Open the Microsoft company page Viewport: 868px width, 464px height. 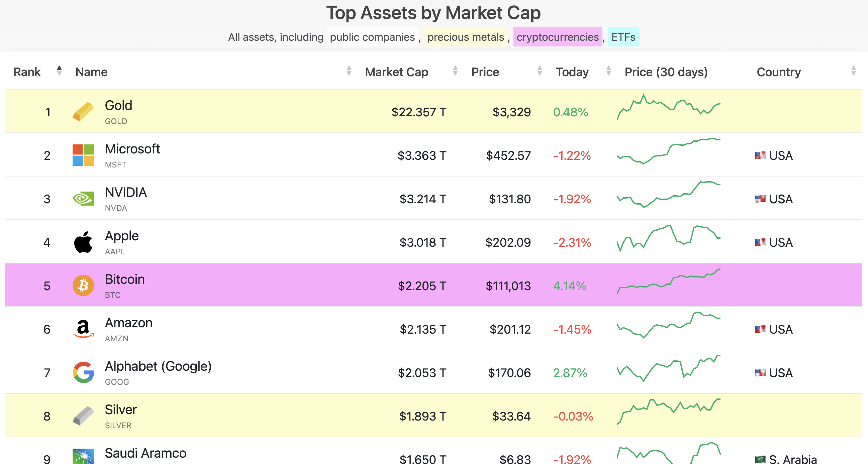click(132, 149)
